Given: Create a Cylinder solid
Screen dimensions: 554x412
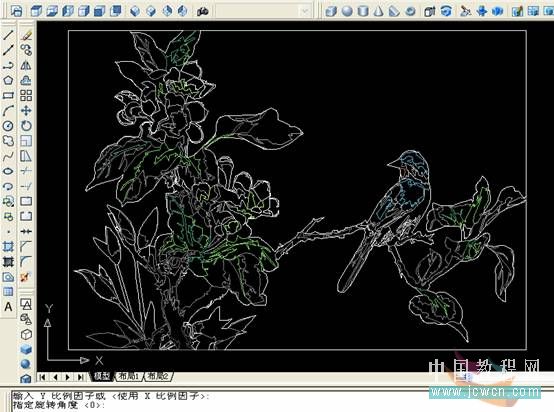Looking at the screenshot, I should pyautogui.click(x=363, y=11).
